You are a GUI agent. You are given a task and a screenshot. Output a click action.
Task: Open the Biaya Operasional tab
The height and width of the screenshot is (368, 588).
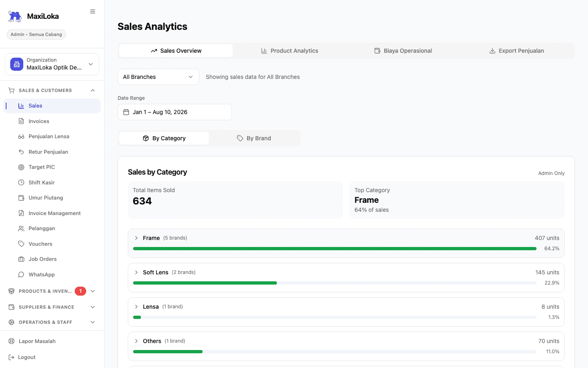coord(403,51)
